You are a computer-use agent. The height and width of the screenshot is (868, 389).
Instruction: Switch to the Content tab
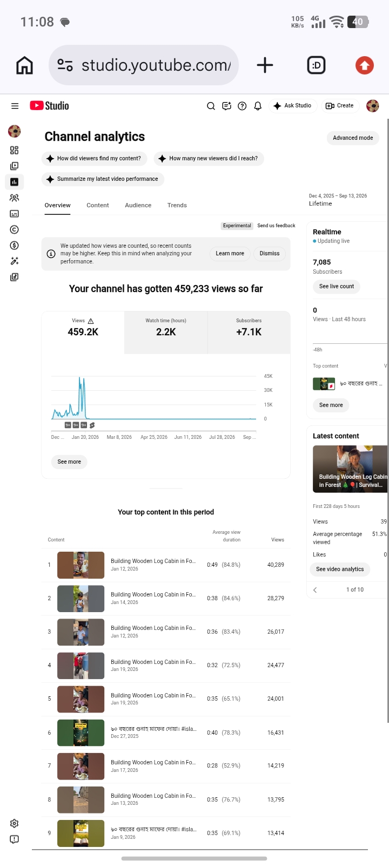coord(98,205)
